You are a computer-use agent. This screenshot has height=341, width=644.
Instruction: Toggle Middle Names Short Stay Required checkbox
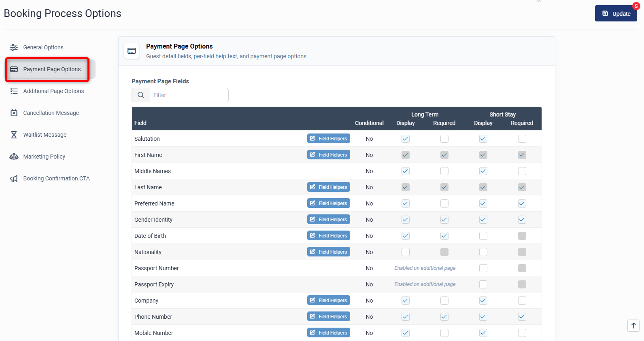pos(522,171)
